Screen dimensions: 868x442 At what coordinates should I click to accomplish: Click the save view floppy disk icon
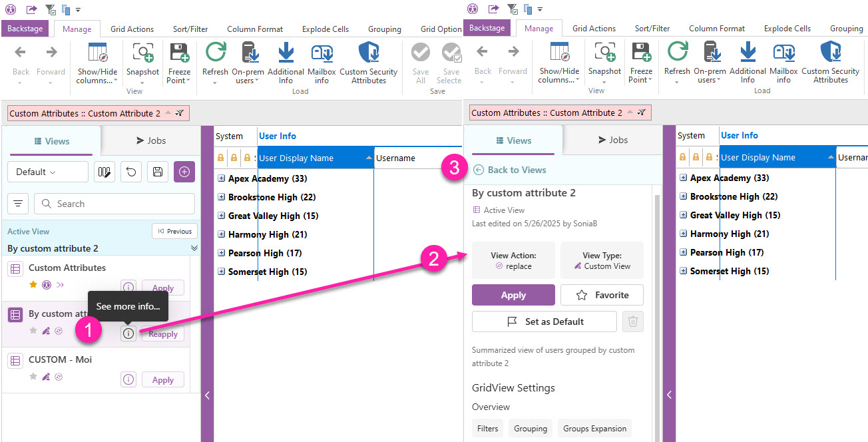pyautogui.click(x=158, y=172)
